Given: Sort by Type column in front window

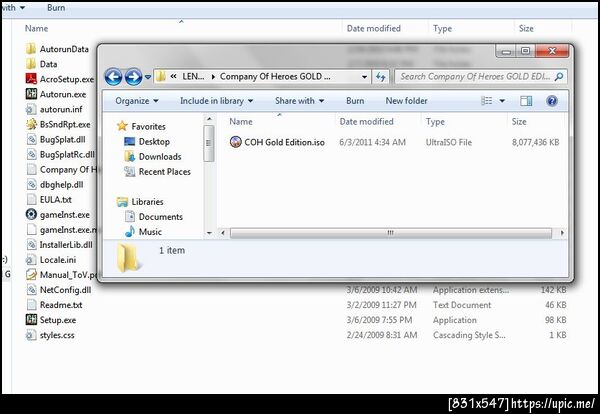Looking at the screenshot, I should [x=435, y=122].
